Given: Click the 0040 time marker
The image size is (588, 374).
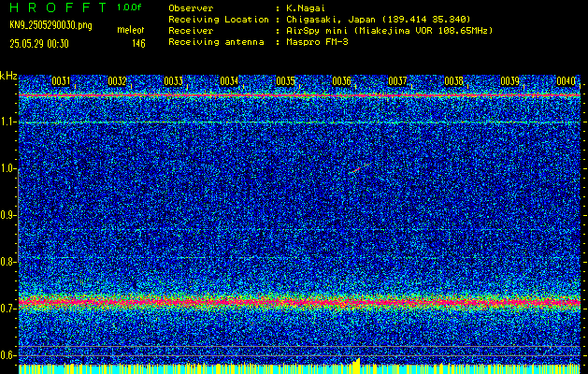Looking at the screenshot, I should [x=566, y=81].
